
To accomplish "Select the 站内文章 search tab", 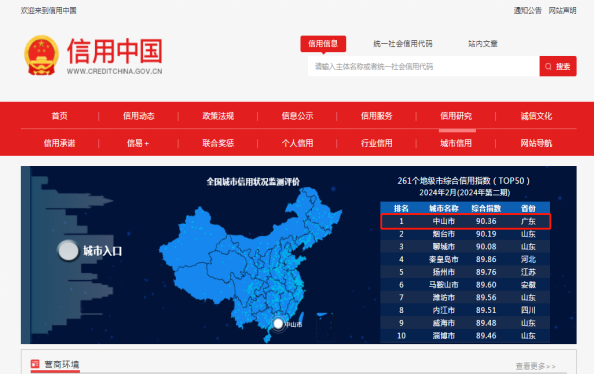I will (x=483, y=44).
